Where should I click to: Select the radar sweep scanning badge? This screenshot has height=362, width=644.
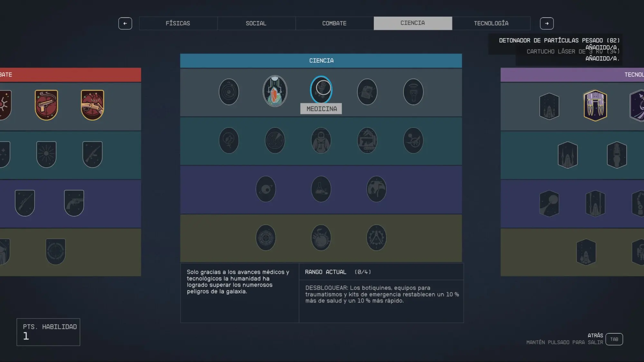275,140
